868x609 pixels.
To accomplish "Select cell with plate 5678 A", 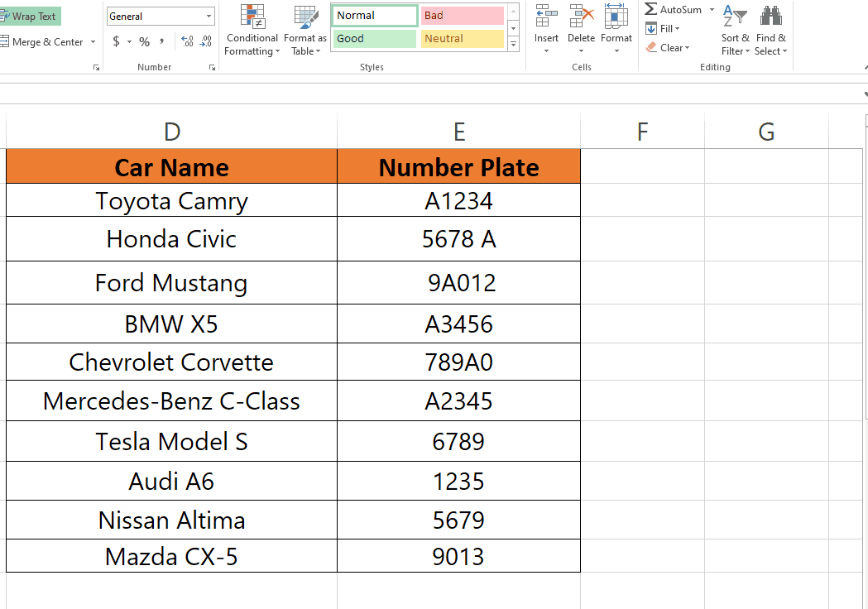I will [x=459, y=239].
